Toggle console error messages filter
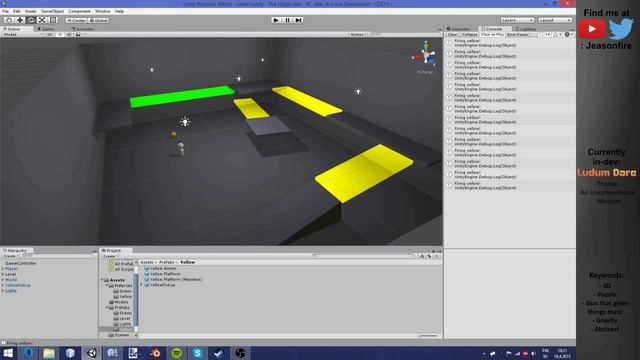 [569, 35]
